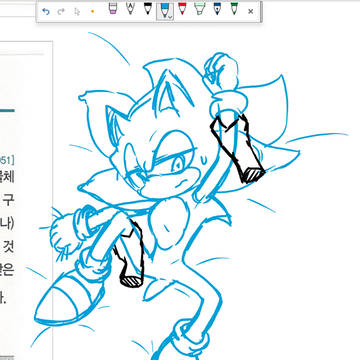Choose the pale green highlighter tool

point(199,9)
